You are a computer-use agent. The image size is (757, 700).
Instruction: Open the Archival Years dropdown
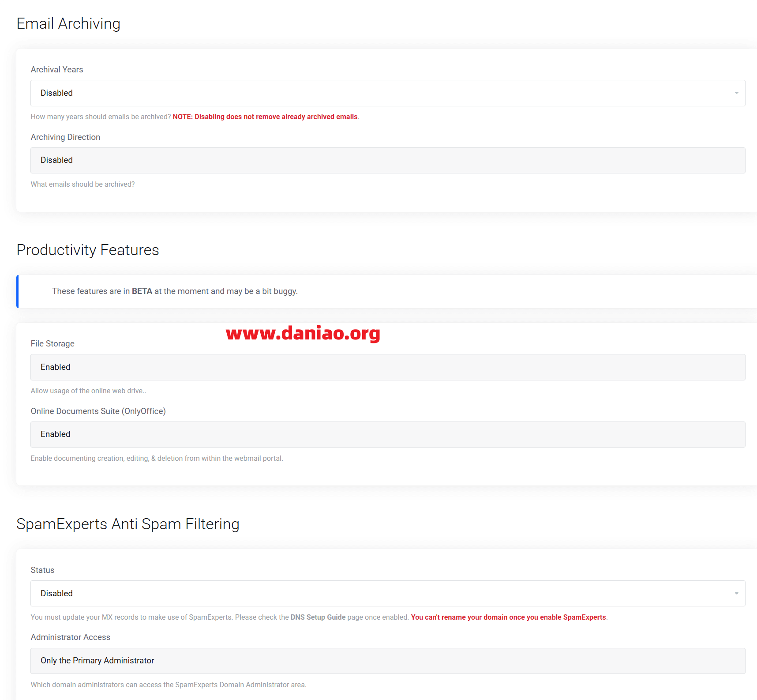[x=387, y=93]
